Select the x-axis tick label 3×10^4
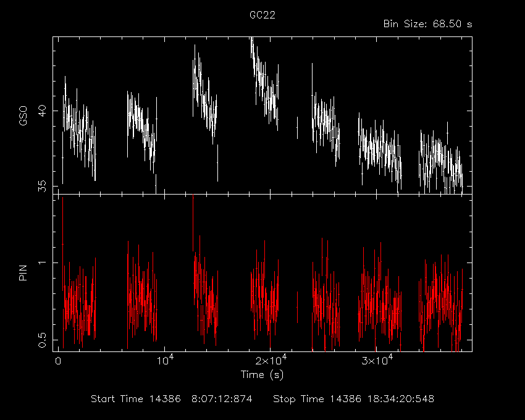This screenshot has width=525, height=420. tap(377, 360)
